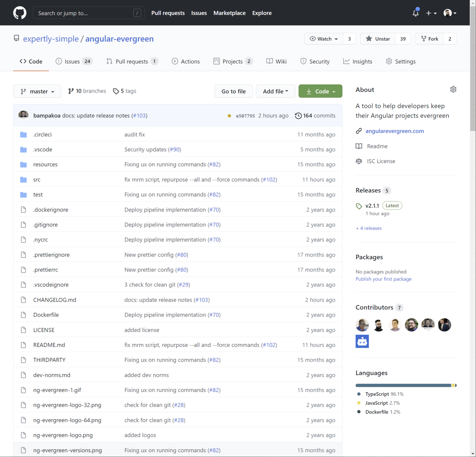Open the src folder icon

[x=23, y=179]
